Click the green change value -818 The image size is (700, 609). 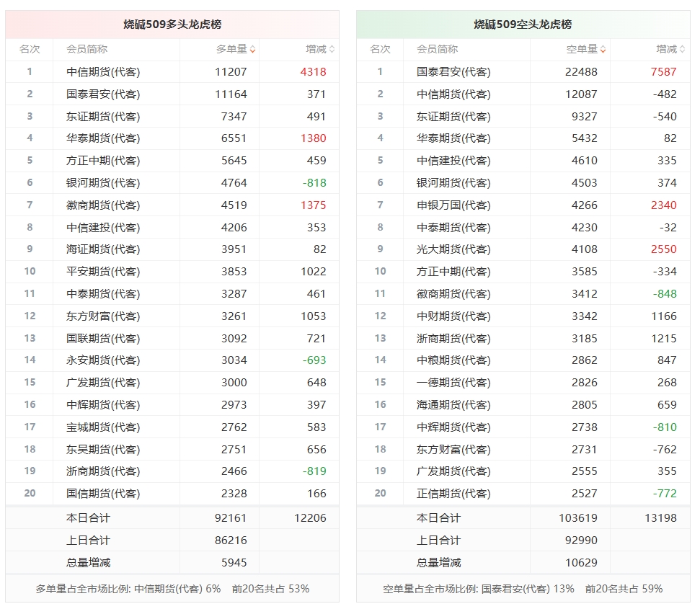point(314,183)
